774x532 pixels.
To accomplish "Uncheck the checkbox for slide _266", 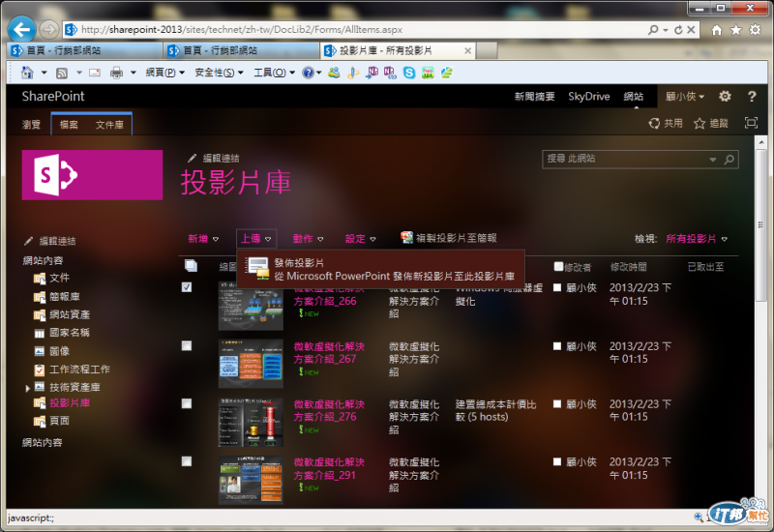I will (x=187, y=287).
